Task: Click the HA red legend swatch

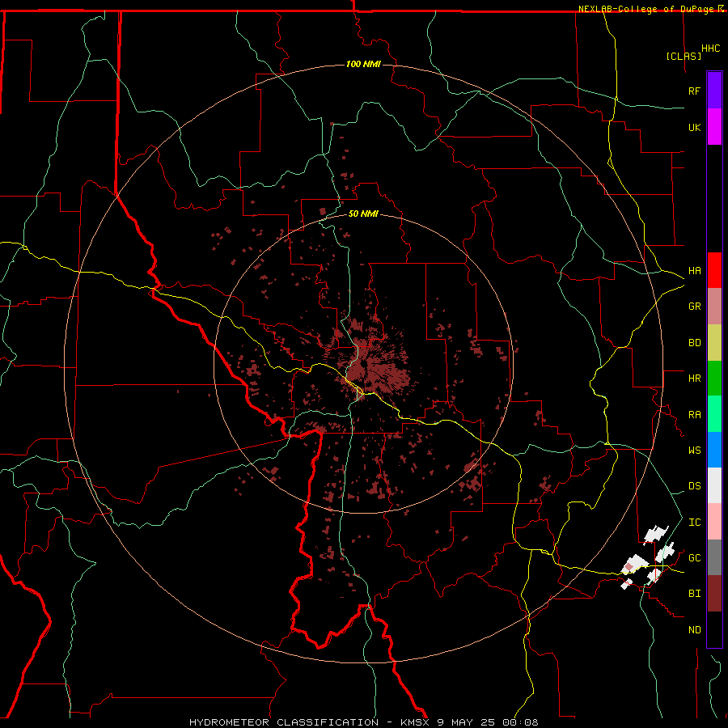Action: point(714,270)
